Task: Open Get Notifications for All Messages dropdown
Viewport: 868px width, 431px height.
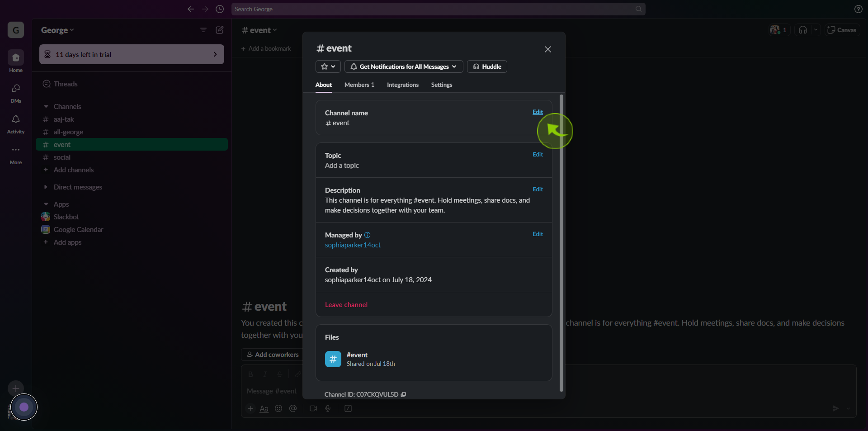Action: [404, 66]
